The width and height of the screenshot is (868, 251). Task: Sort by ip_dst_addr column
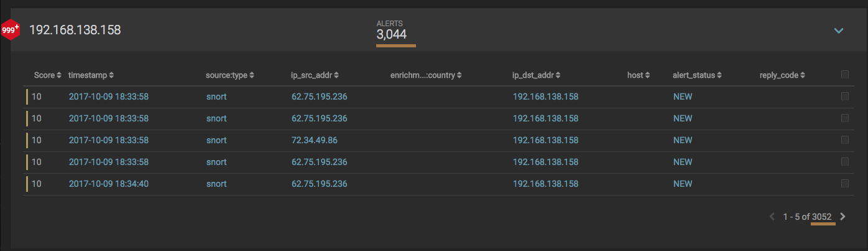[x=537, y=75]
